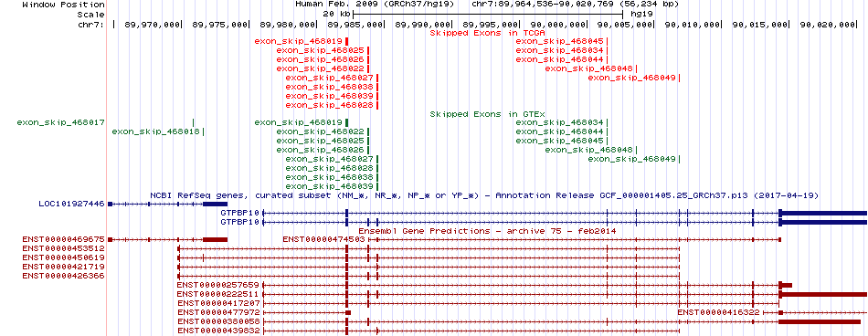Select the red TCGA exon_skip_468045 label
This screenshot has height=336, width=868.
pos(560,41)
